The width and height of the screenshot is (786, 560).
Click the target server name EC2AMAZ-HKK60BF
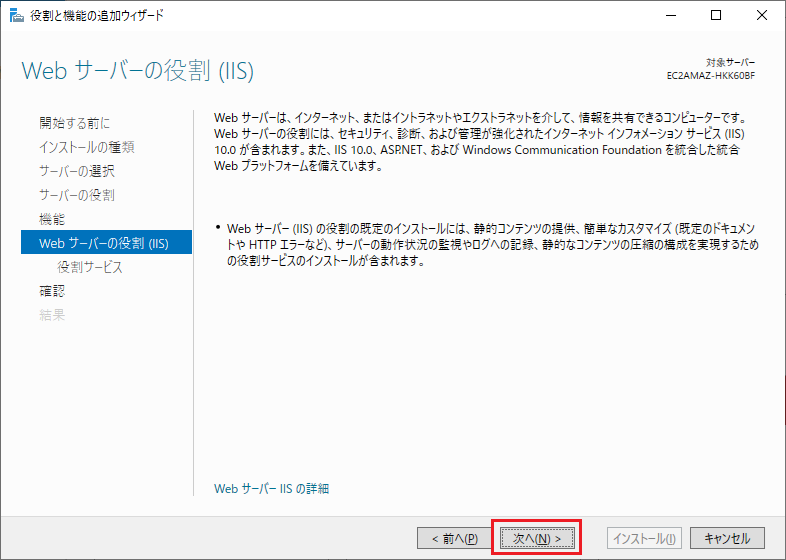point(710,76)
